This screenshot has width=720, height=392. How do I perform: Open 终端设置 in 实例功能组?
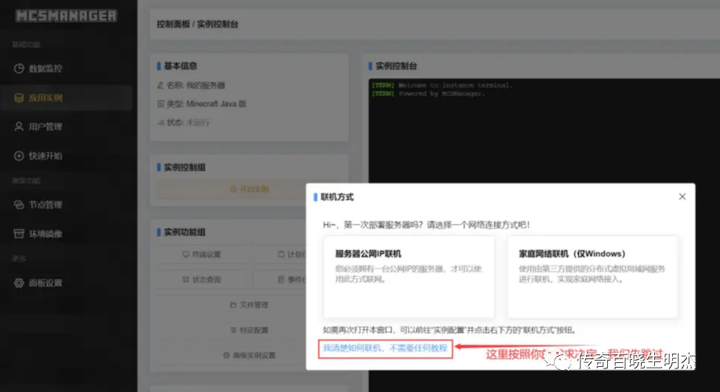click(202, 254)
